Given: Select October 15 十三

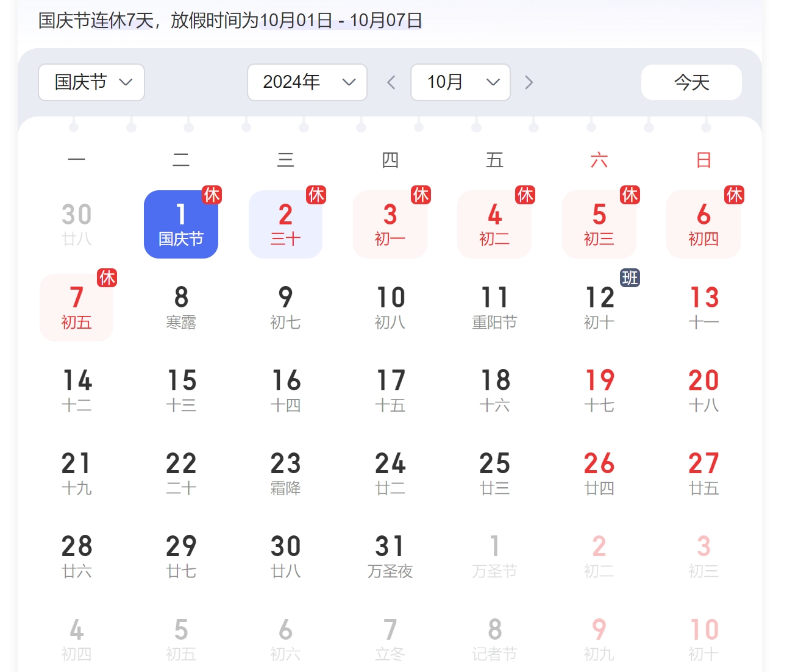Looking at the screenshot, I should [x=181, y=390].
